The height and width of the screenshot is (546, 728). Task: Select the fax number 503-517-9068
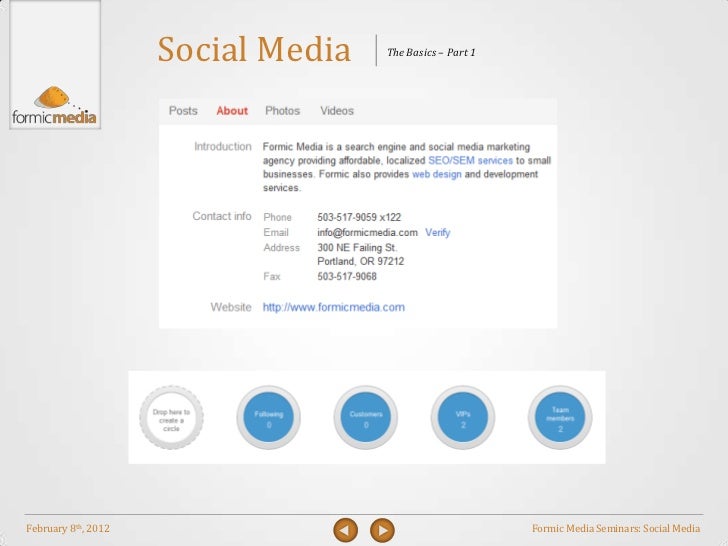pos(347,277)
